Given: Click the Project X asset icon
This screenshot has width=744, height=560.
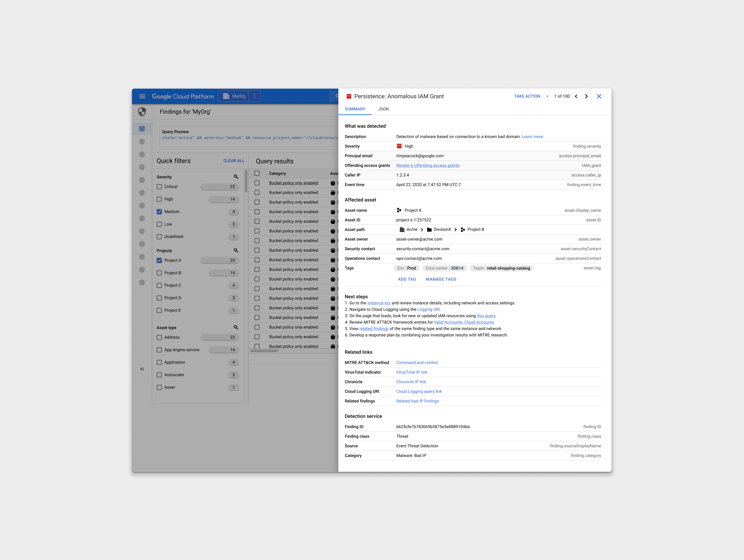Looking at the screenshot, I should pyautogui.click(x=399, y=210).
